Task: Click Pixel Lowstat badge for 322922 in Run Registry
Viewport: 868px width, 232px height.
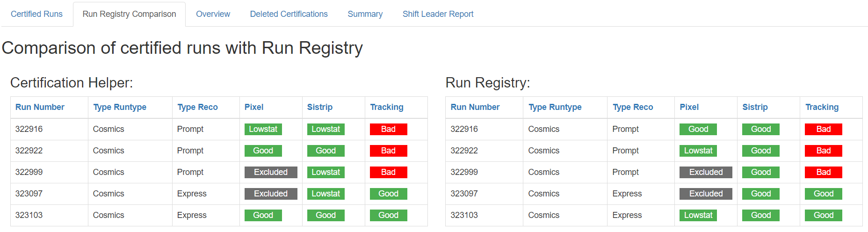Action: click(x=698, y=151)
